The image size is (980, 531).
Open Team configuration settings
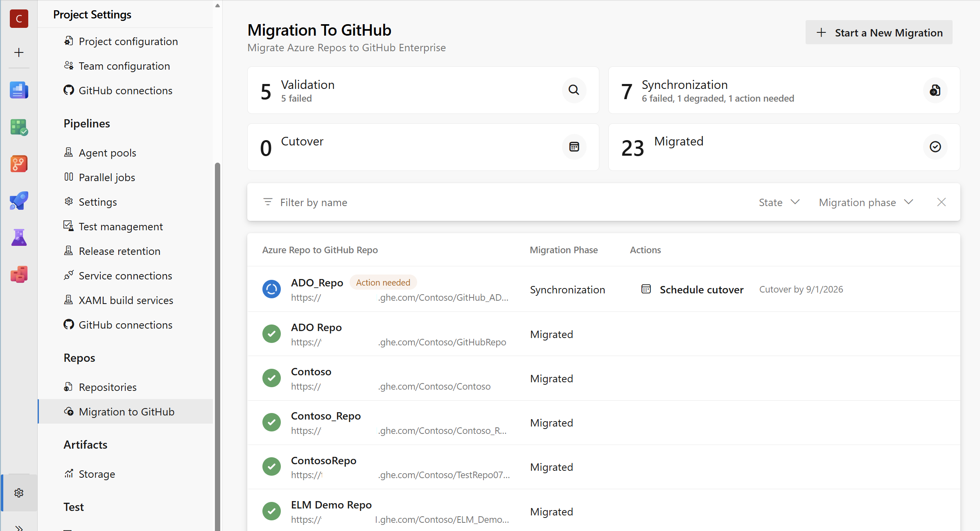click(125, 66)
